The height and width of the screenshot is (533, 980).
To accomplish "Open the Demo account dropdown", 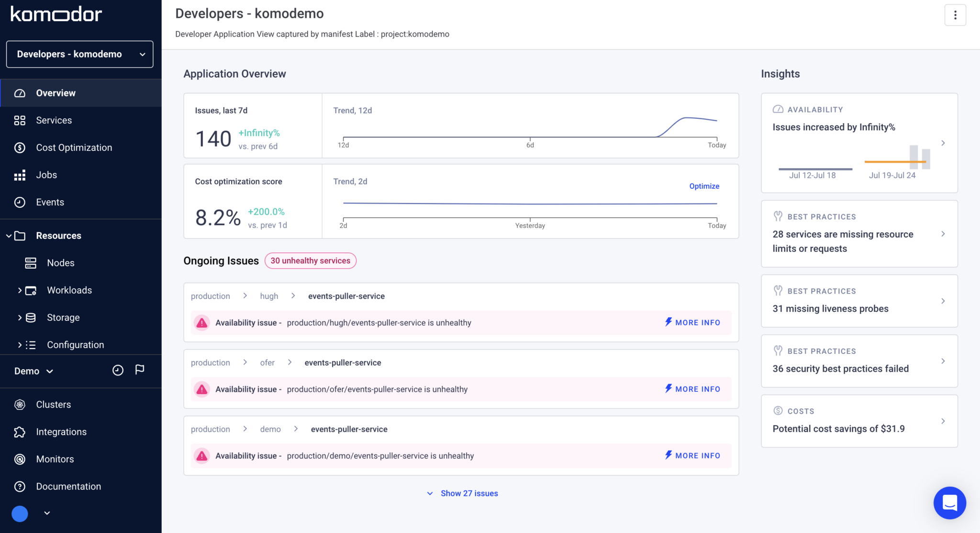I will (x=33, y=371).
